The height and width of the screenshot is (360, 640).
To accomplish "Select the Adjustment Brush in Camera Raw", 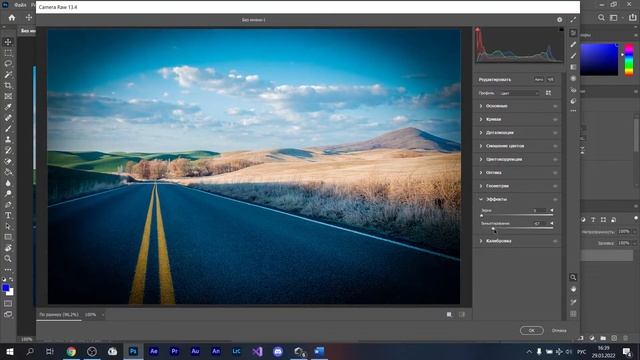I will [x=573, y=56].
